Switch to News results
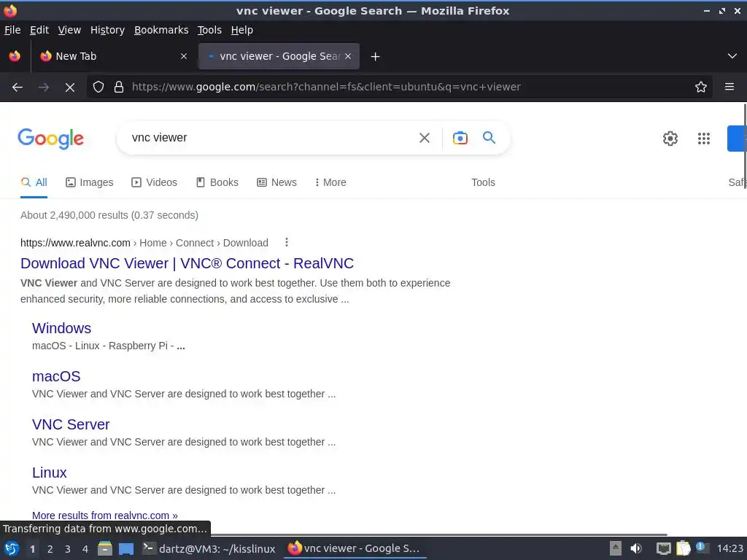Image resolution: width=747 pixels, height=560 pixels. click(276, 182)
